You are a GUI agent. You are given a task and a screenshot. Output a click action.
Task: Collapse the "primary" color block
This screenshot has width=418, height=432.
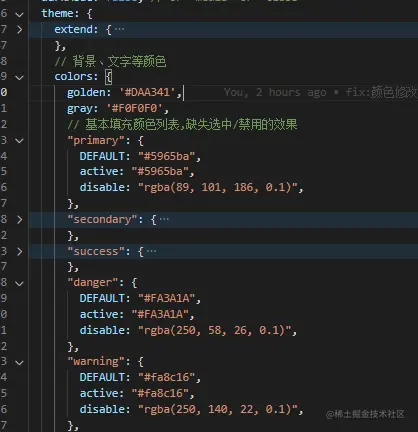pyautogui.click(x=20, y=141)
